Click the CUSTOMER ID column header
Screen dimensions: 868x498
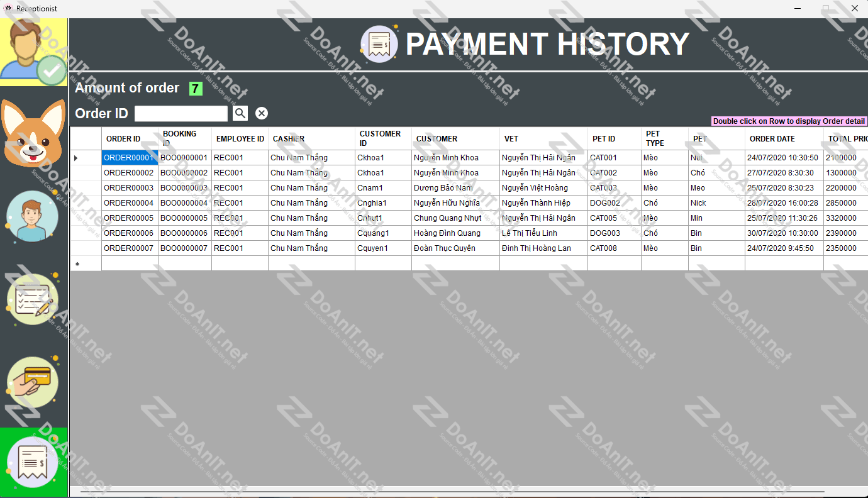point(383,138)
